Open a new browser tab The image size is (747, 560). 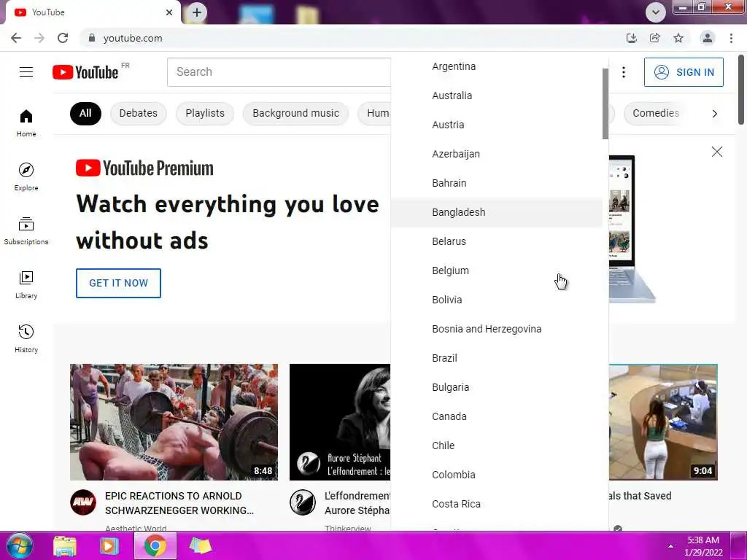(197, 12)
